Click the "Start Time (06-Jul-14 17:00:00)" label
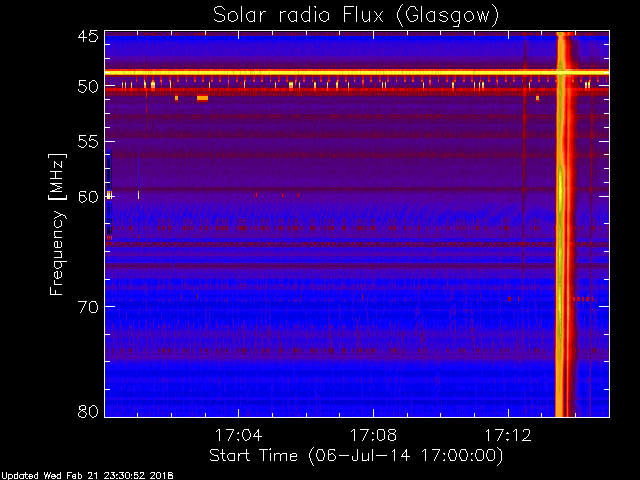 click(356, 456)
